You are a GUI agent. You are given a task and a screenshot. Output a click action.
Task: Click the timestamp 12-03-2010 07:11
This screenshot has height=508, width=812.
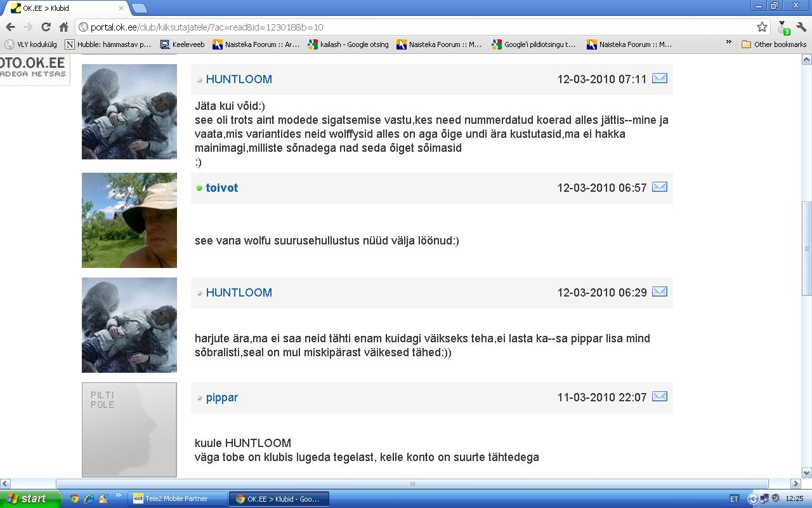602,79
